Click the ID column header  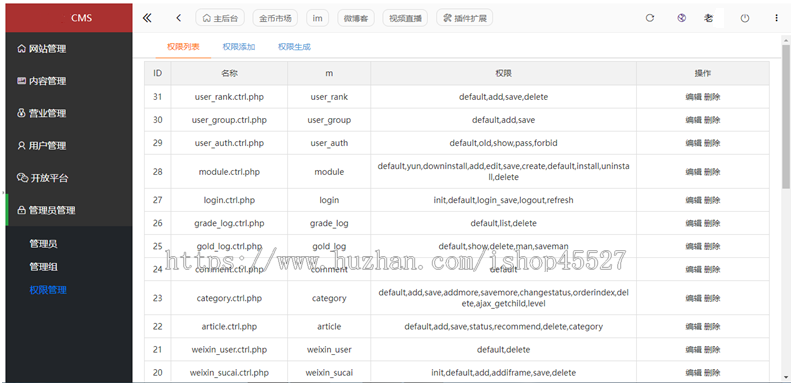coord(158,73)
